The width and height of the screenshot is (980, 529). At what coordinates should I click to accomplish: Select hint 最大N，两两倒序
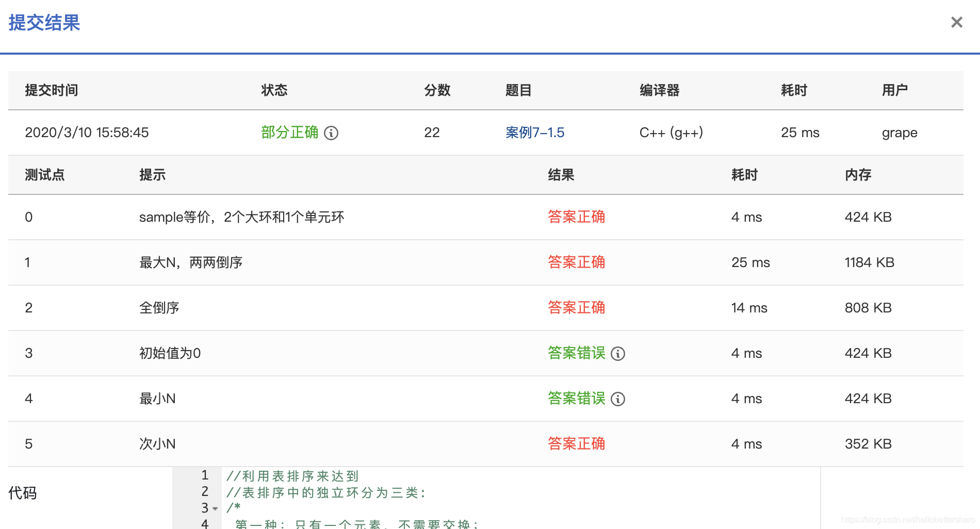pyautogui.click(x=191, y=262)
